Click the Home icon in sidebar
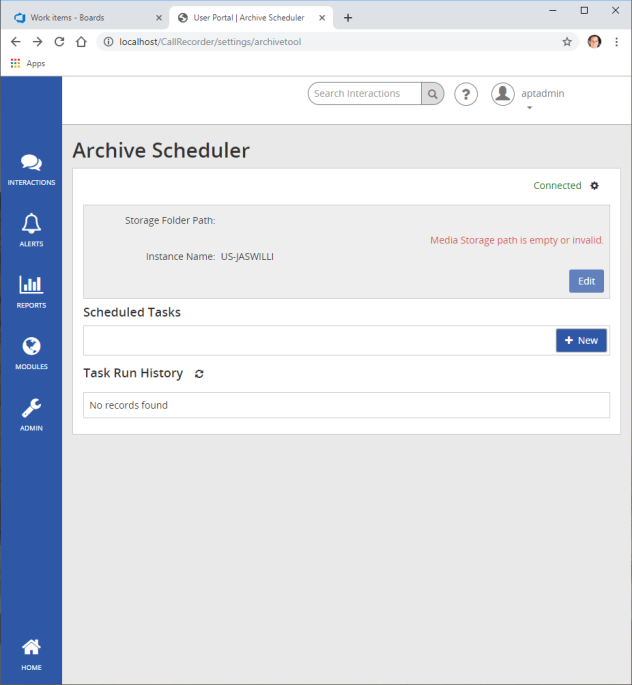Viewport: 632px width, 685px height. (31, 652)
